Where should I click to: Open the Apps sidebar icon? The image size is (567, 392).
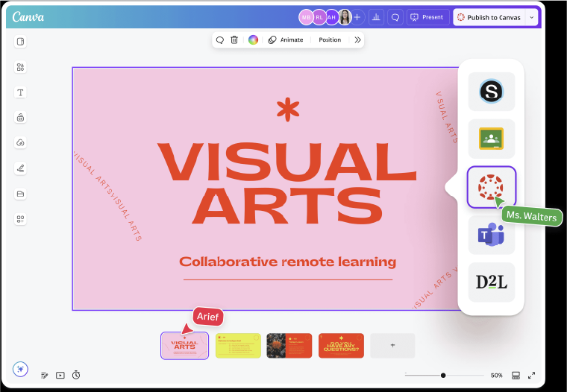(20, 219)
